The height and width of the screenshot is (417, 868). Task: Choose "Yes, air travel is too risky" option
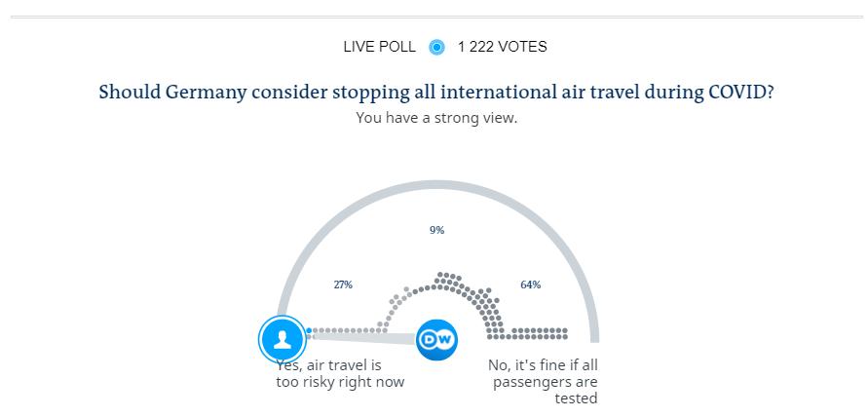coord(340,374)
